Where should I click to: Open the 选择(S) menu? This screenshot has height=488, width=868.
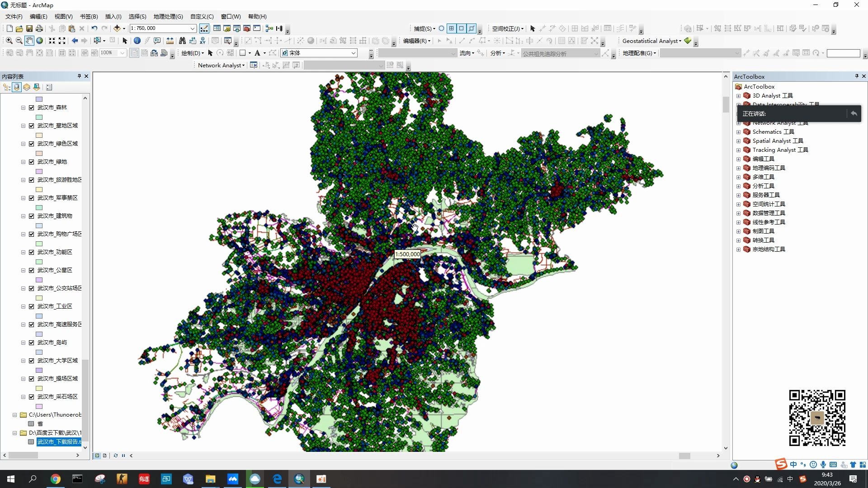137,17
